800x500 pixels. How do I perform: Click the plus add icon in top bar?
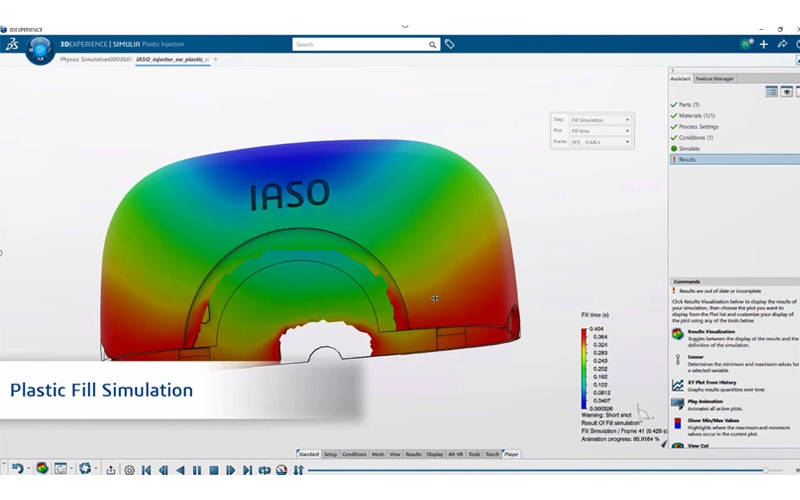pyautogui.click(x=764, y=44)
